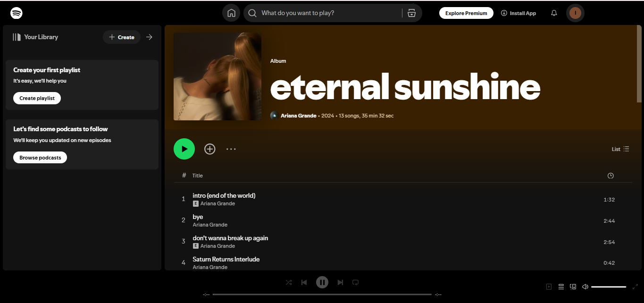This screenshot has width=644, height=303.
Task: Toggle repeat mode
Action: (355, 282)
